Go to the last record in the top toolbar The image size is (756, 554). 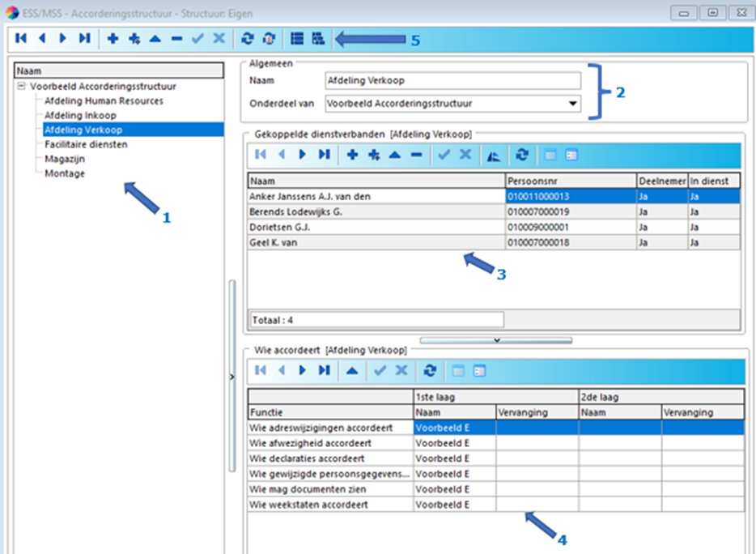tap(84, 38)
